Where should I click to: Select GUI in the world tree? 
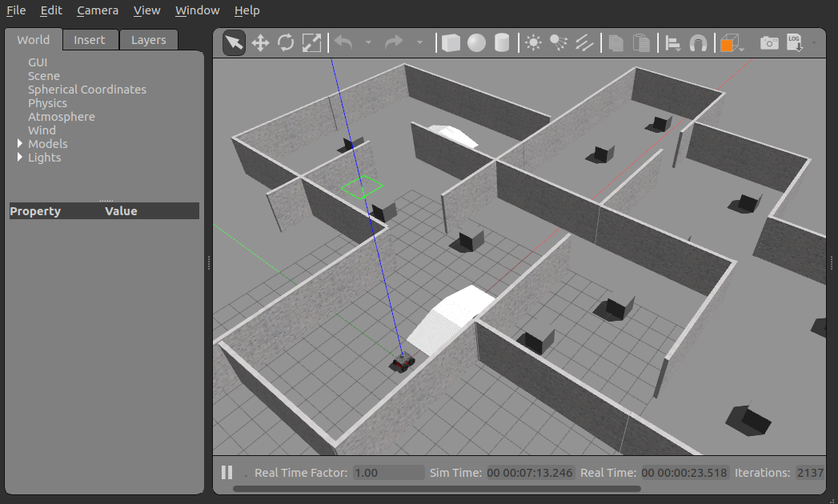[38, 62]
